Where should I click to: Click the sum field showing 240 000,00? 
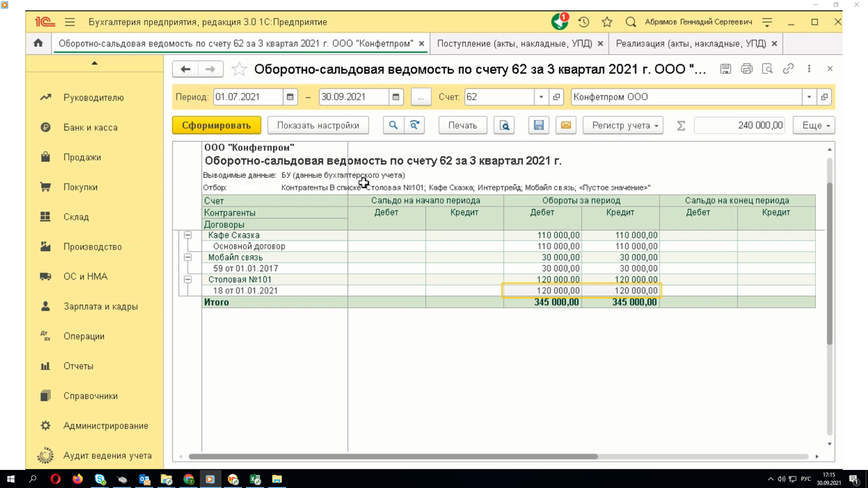pos(741,125)
